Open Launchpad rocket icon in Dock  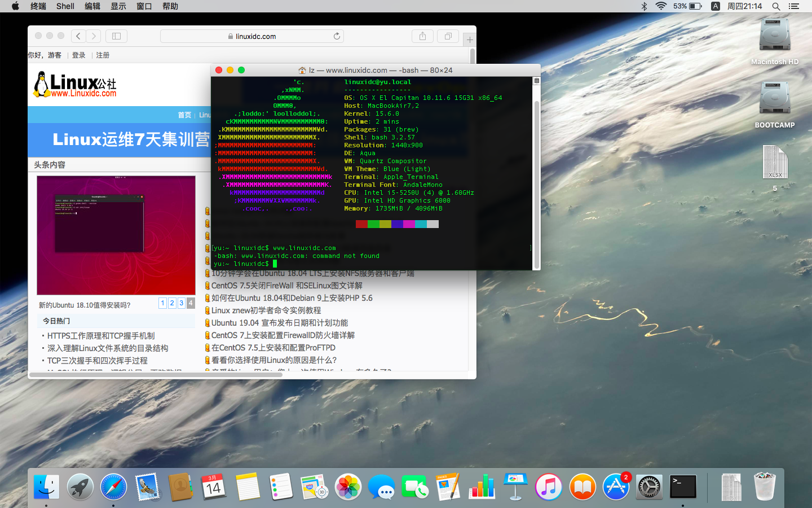(x=80, y=487)
